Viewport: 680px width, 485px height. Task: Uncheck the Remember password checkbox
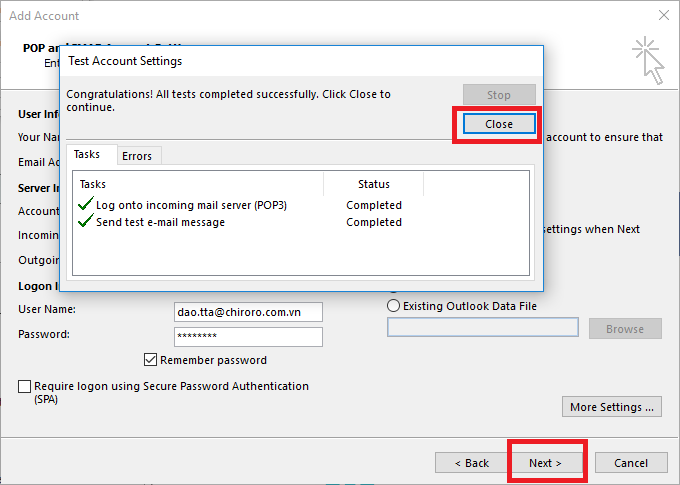151,360
